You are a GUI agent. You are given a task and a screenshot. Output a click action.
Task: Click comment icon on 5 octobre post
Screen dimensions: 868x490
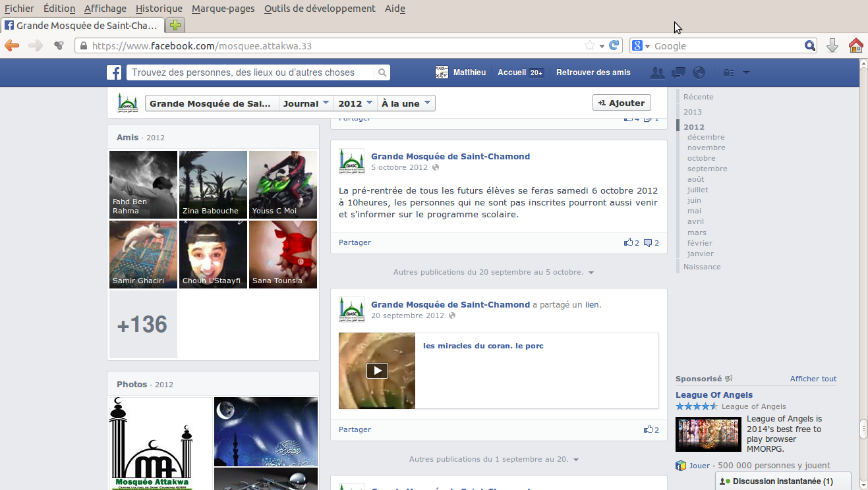pos(648,242)
